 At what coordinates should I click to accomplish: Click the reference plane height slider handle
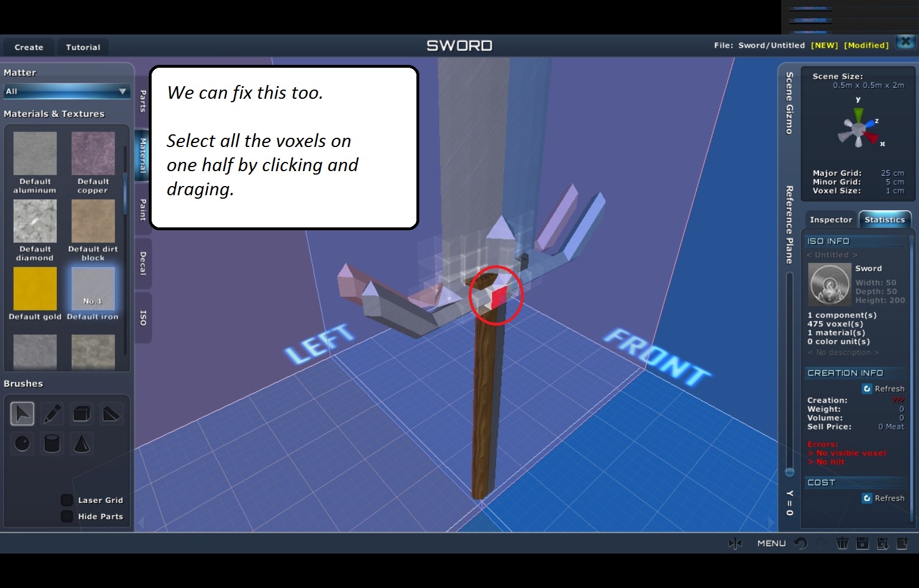790,473
